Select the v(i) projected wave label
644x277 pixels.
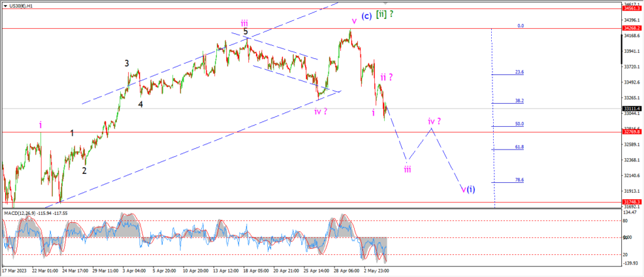pyautogui.click(x=468, y=189)
